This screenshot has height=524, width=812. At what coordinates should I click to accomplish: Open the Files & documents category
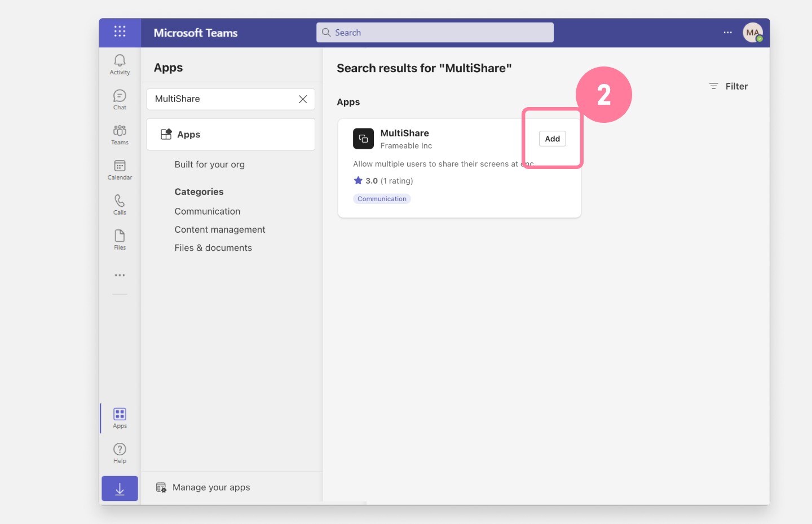(213, 247)
